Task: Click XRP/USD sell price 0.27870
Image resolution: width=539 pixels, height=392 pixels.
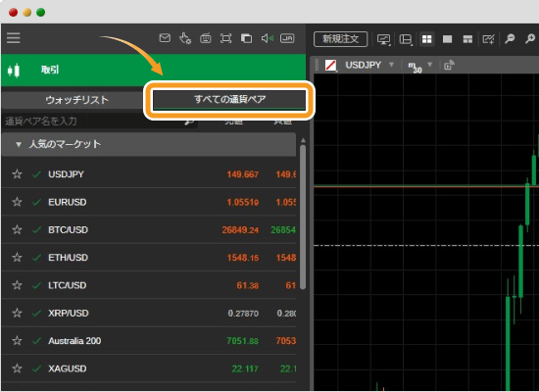Action: tap(243, 314)
